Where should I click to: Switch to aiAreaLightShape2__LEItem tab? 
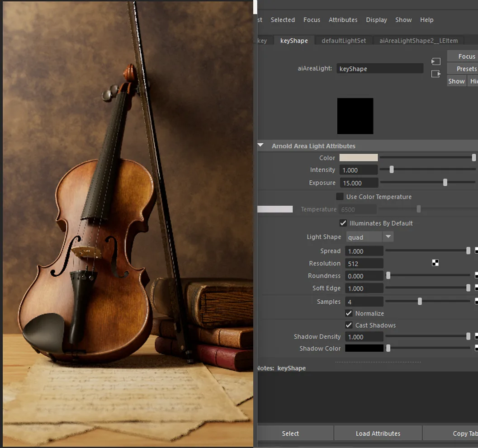[418, 41]
